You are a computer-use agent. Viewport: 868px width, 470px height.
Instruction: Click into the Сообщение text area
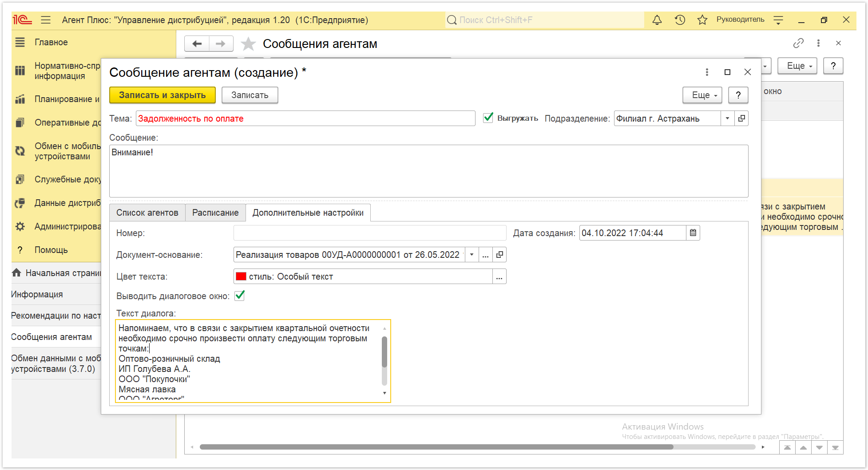[429, 171]
